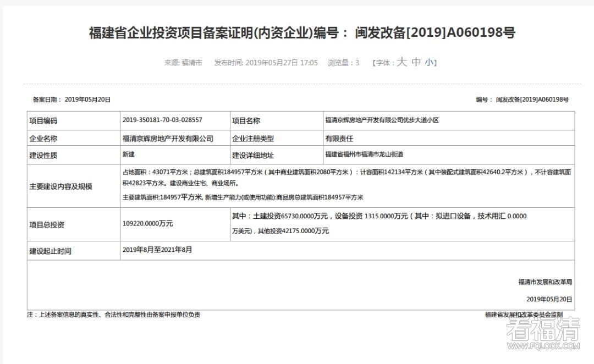Click the view count 浏览量：3
This screenshot has width=594, height=364.
click(344, 63)
